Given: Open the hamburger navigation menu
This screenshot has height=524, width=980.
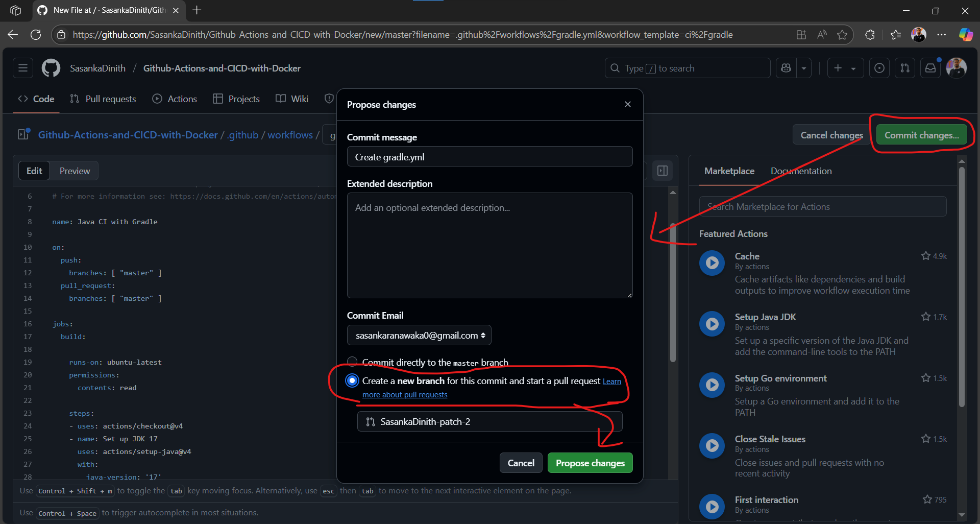Looking at the screenshot, I should click(x=23, y=68).
